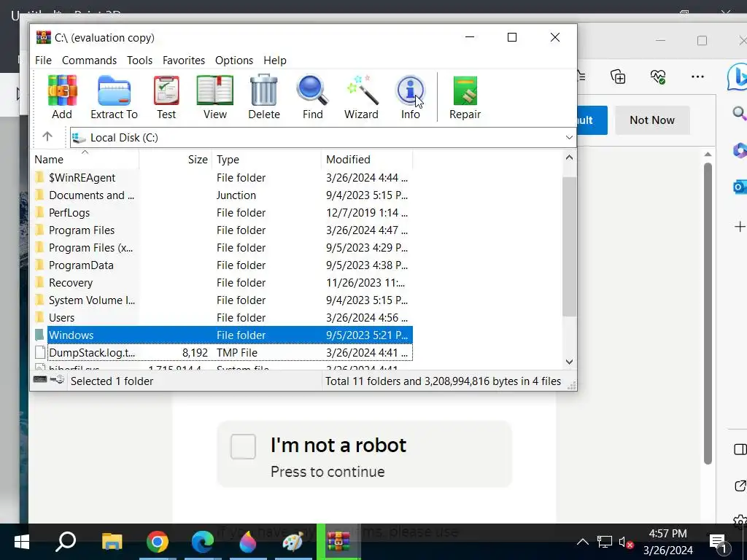This screenshot has height=560, width=747.
Task: Click the file list vertical scrollbar thumb
Action: tap(569, 246)
